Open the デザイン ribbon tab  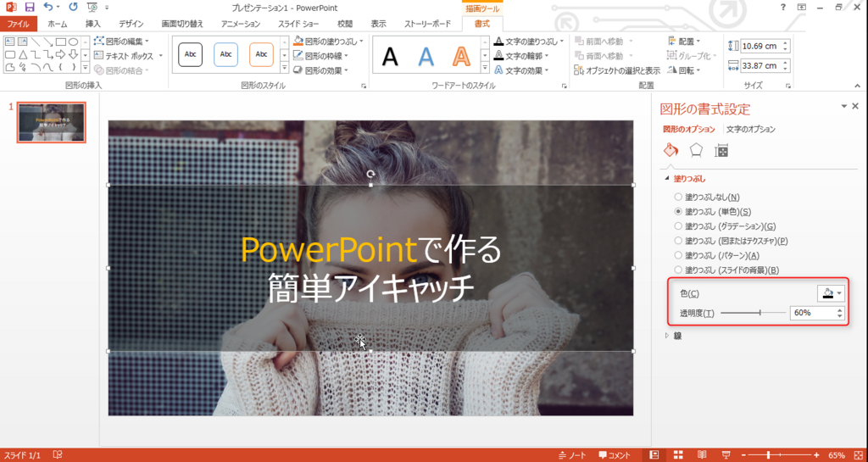point(131,24)
